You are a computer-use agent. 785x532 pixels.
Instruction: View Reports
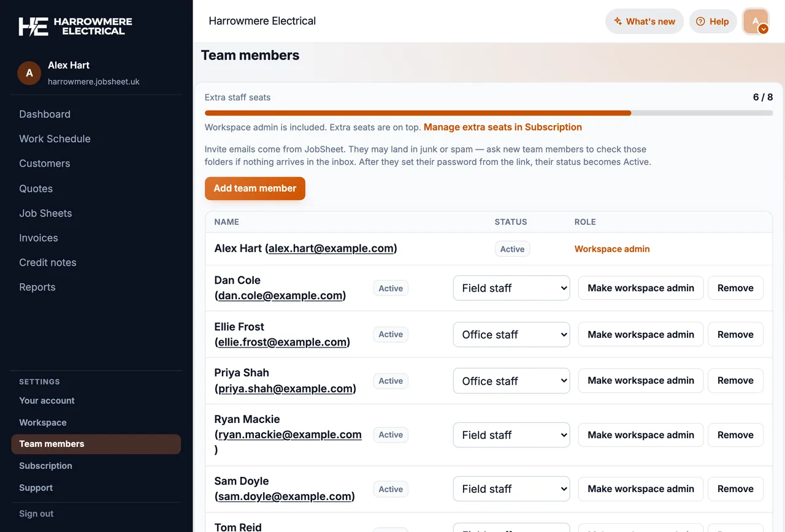tap(37, 287)
